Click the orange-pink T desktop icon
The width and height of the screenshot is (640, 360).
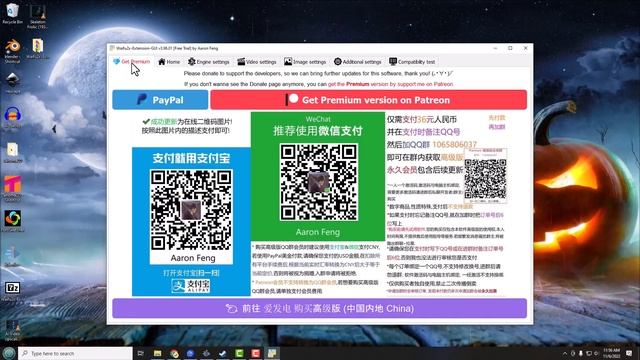(13, 188)
